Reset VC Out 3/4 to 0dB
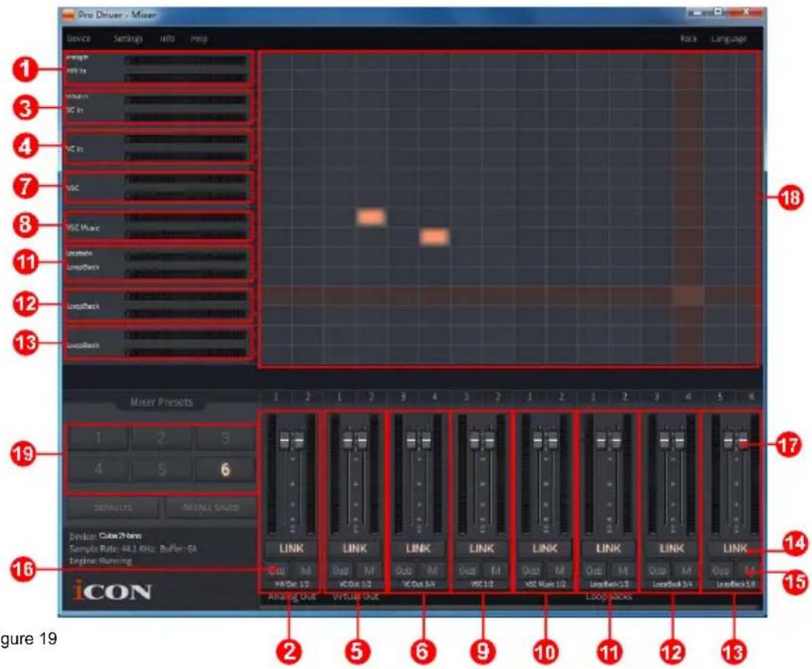 click(x=404, y=571)
